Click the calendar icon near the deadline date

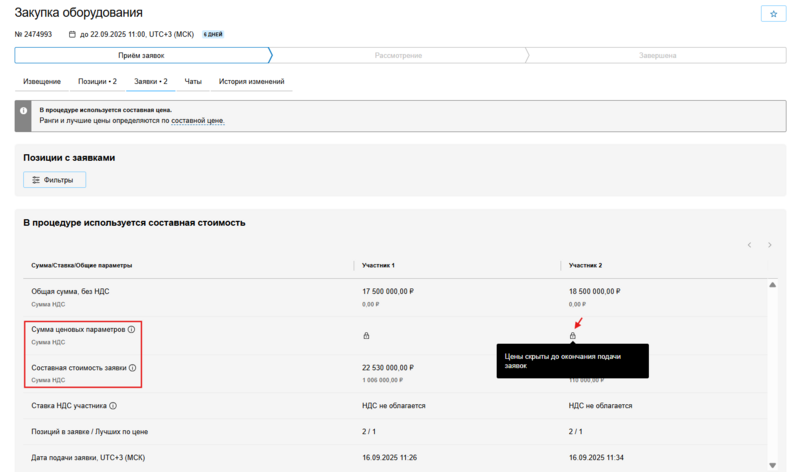click(x=72, y=34)
